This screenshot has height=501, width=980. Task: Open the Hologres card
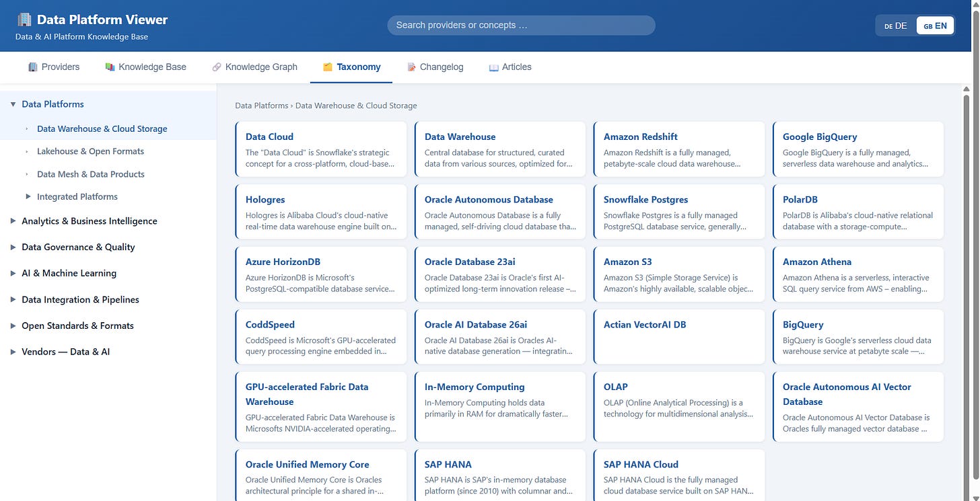point(321,212)
